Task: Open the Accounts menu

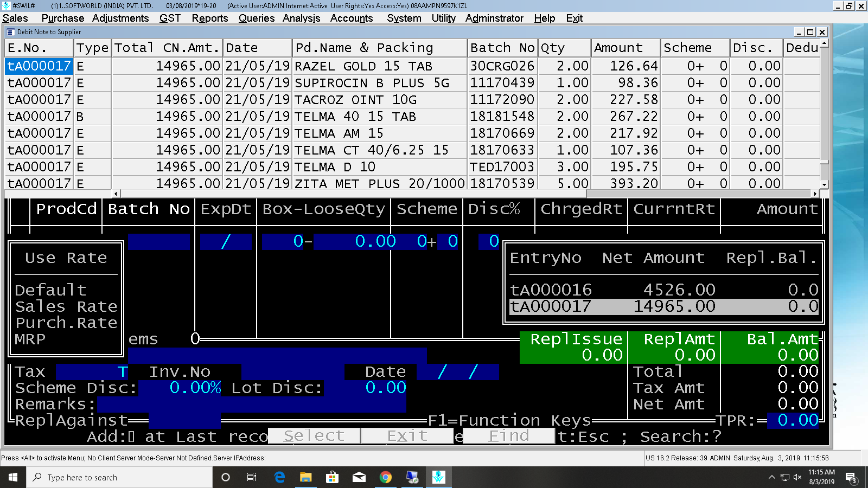Action: [x=352, y=18]
